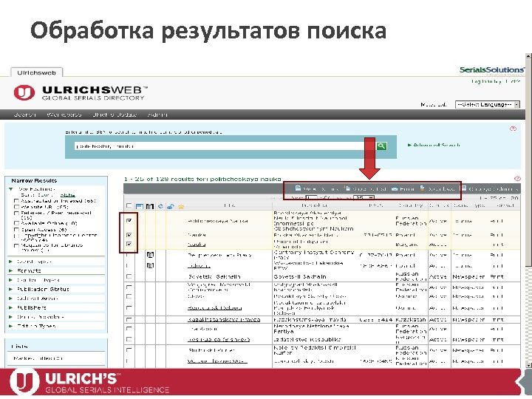Click the open access padlock header icon

pyautogui.click(x=171, y=206)
